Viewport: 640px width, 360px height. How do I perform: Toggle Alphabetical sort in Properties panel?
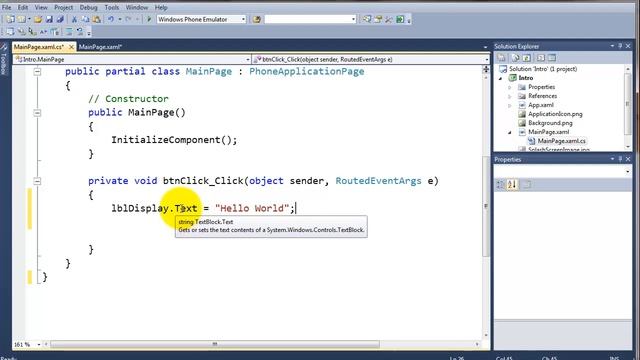512,185
